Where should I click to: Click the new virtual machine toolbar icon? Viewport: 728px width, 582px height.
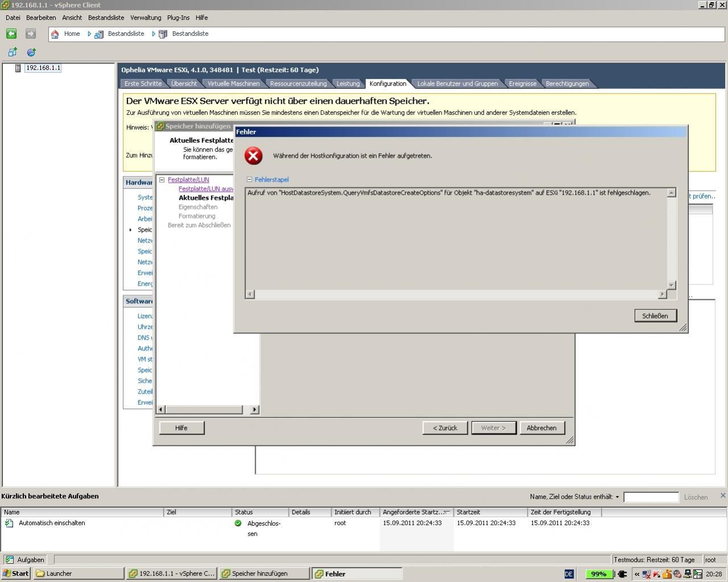pyautogui.click(x=13, y=52)
